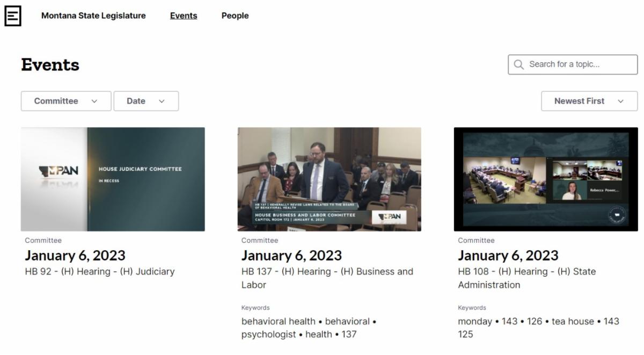The height and width of the screenshot is (355, 644).
Task: Click Committee label above HB 92 event
Action: [x=43, y=241]
